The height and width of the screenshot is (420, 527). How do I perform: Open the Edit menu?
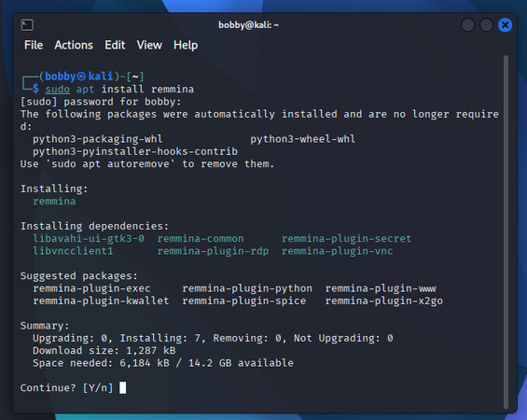pyautogui.click(x=115, y=45)
